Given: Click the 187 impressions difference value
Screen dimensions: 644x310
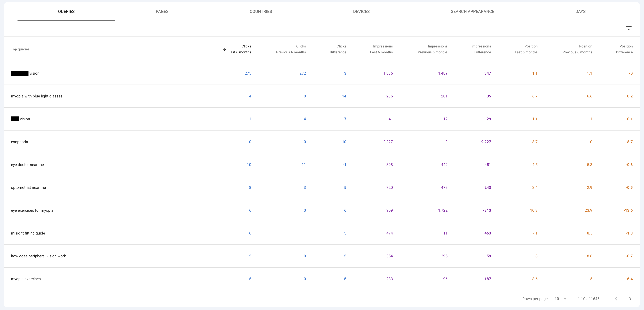Looking at the screenshot, I should click(487, 279).
